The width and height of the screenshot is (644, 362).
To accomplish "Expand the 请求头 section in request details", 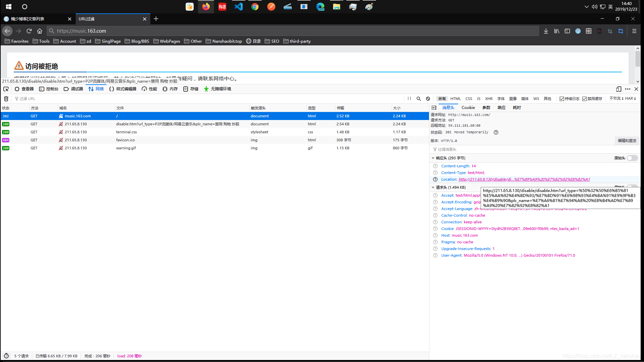I will tap(434, 187).
